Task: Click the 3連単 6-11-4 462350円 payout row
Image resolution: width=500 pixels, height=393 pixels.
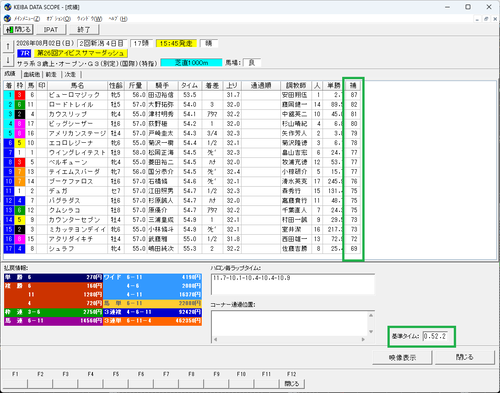Action: pyautogui.click(x=152, y=321)
